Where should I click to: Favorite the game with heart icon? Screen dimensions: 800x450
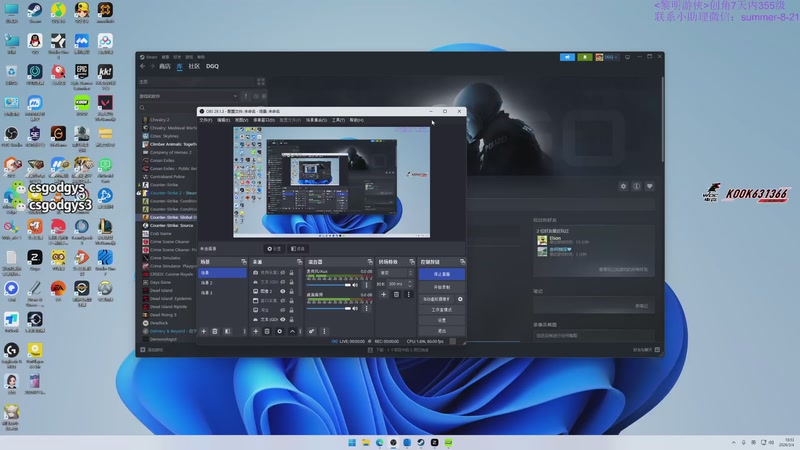click(x=649, y=186)
